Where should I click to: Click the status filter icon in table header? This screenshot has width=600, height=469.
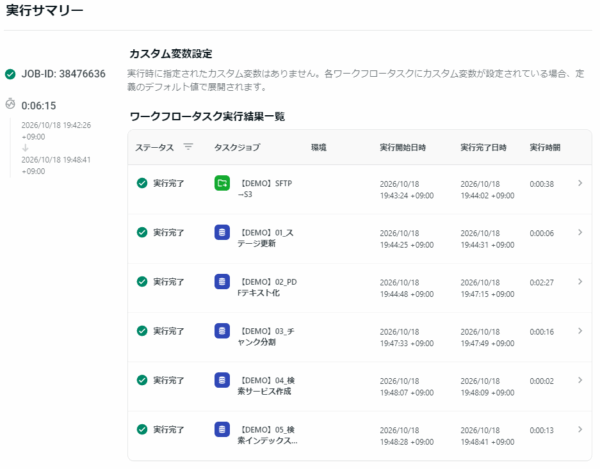(188, 147)
